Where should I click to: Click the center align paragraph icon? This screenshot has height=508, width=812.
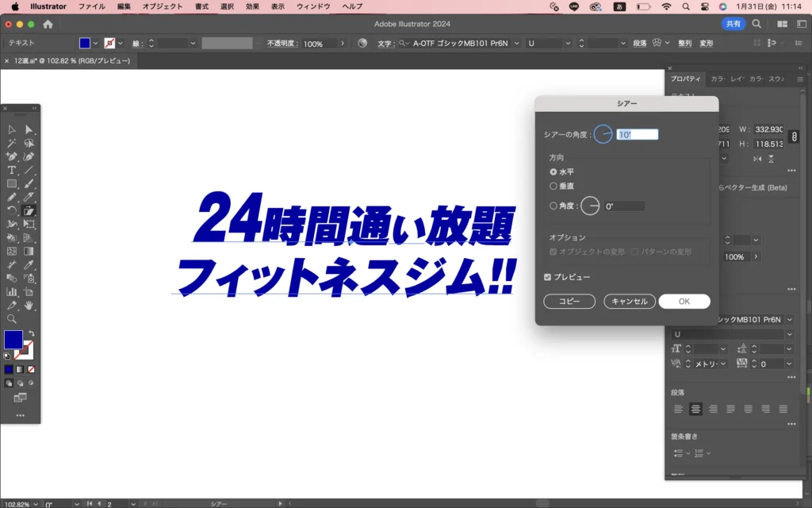[695, 409]
